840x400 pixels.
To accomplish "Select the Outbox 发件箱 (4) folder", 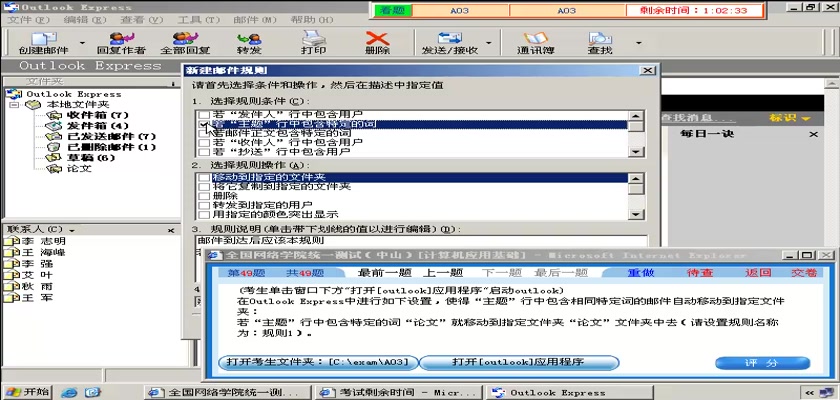I will [x=97, y=126].
